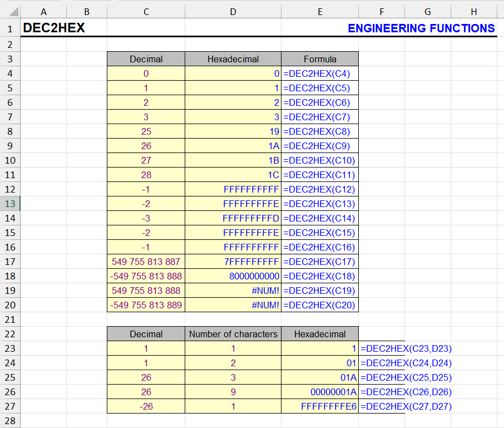Select the cell containing 549 755 813 887
Viewport: 504px width, 428px height.
(x=146, y=262)
